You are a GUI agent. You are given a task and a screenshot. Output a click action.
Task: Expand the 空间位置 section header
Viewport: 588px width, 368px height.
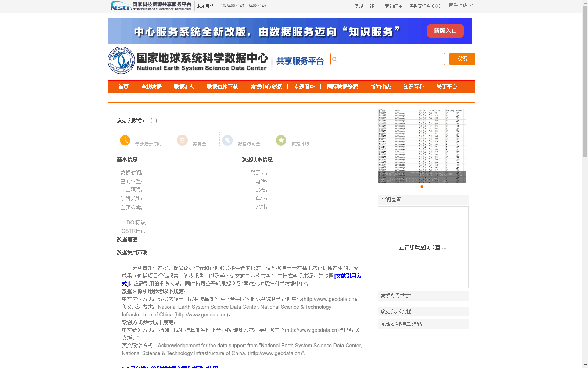(423, 200)
